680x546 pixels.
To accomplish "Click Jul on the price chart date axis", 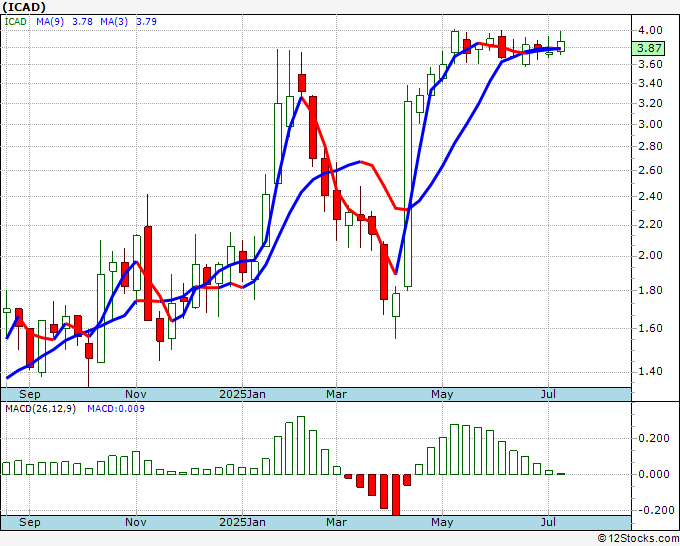I will [x=548, y=394].
